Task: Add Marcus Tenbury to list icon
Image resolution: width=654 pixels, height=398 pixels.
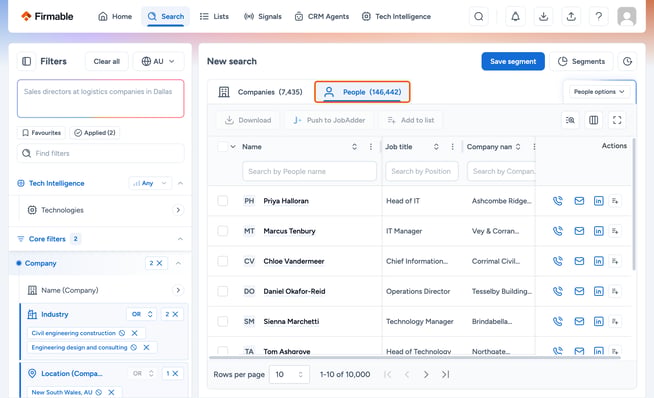Action: 615,231
